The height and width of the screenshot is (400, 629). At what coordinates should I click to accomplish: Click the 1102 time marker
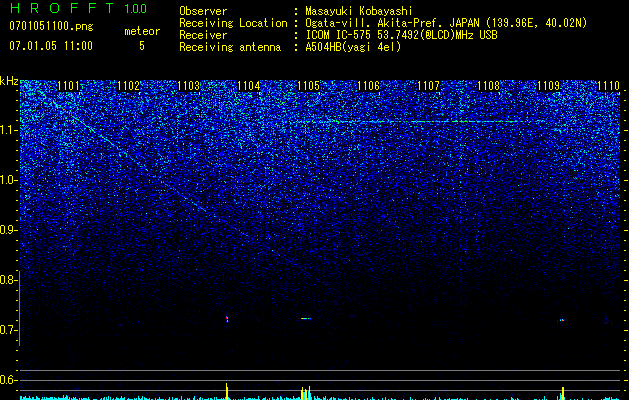(129, 86)
